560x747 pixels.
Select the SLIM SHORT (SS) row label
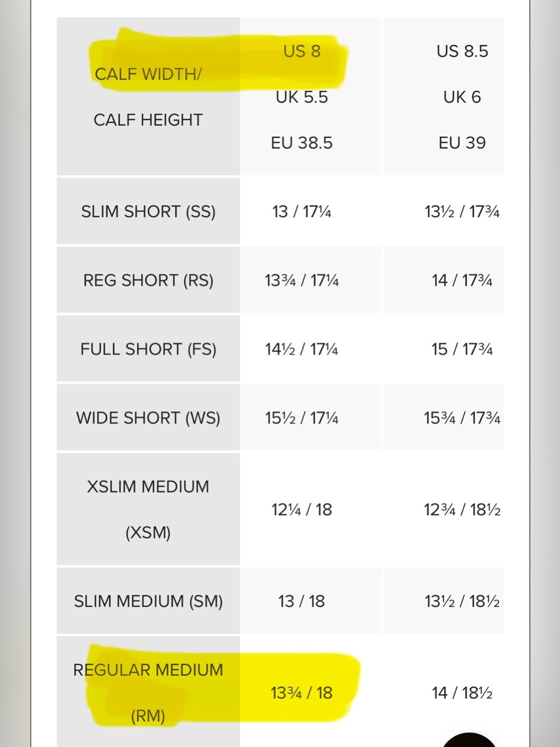point(148,211)
